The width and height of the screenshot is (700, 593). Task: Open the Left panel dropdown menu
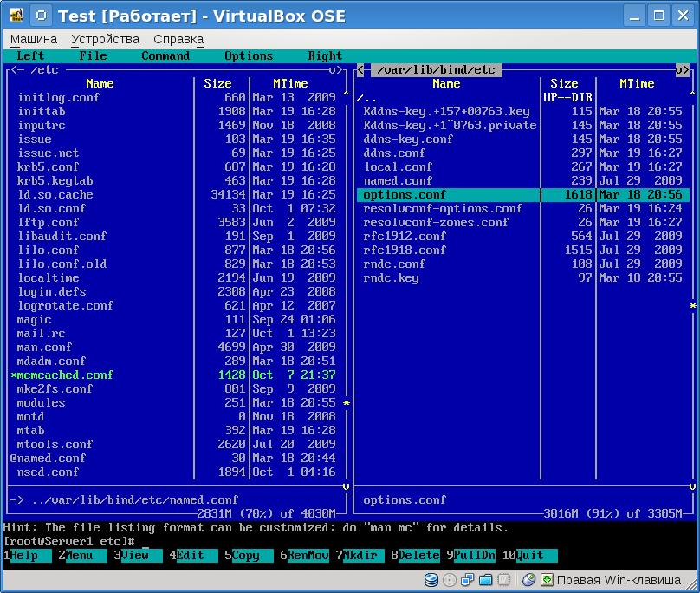pos(30,55)
